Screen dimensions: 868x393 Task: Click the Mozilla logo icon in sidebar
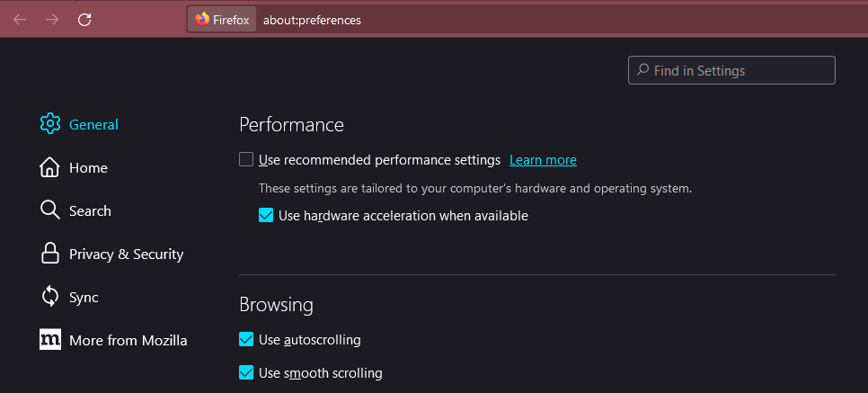pos(50,340)
